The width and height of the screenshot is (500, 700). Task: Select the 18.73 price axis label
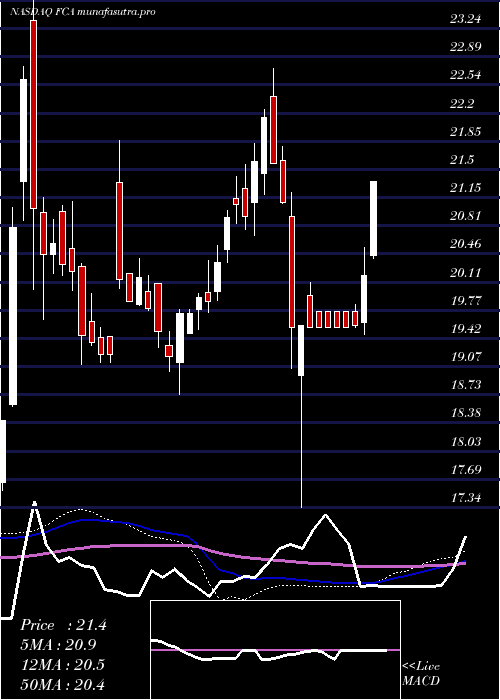466,385
